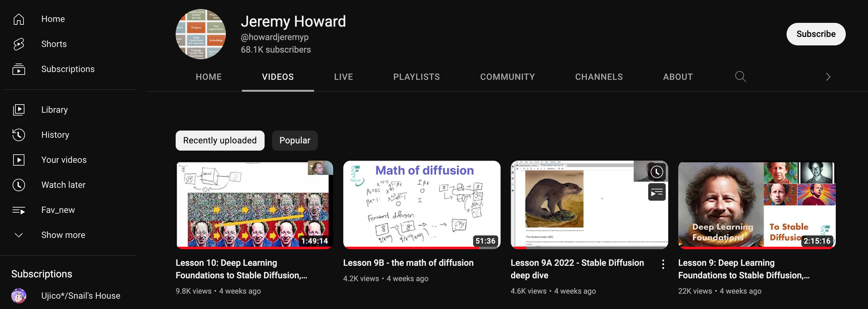Click the Lesson 10 red watch progress bar
Image resolution: width=868 pixels, height=309 pixels.
254,248
